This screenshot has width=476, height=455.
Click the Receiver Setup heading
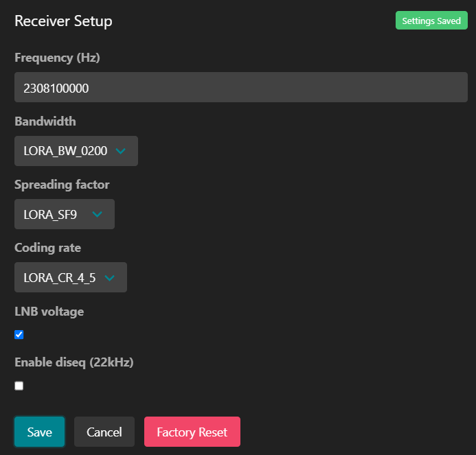pyautogui.click(x=63, y=21)
